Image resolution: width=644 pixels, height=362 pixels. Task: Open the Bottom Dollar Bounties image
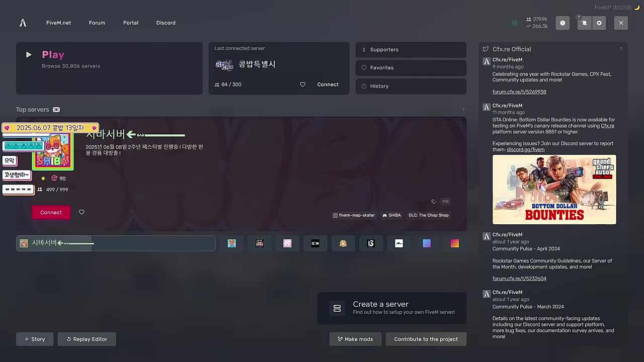pos(554,190)
